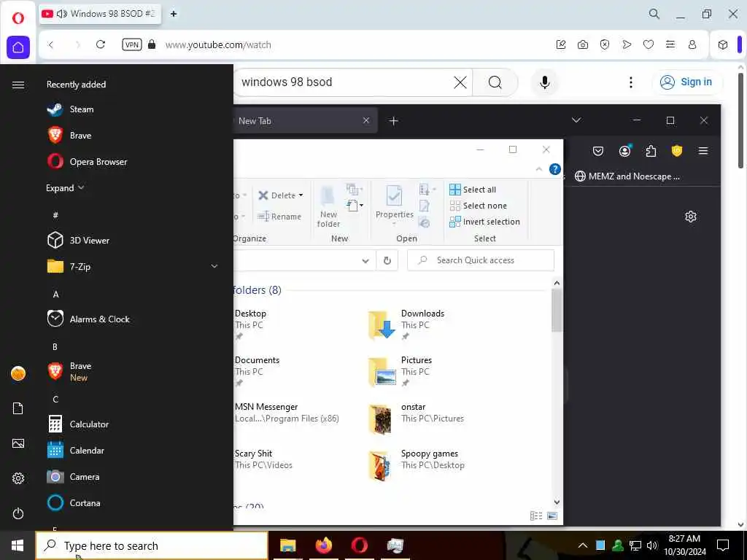This screenshot has height=560, width=747.
Task: Click Invert selection in ribbon
Action: [484, 222]
